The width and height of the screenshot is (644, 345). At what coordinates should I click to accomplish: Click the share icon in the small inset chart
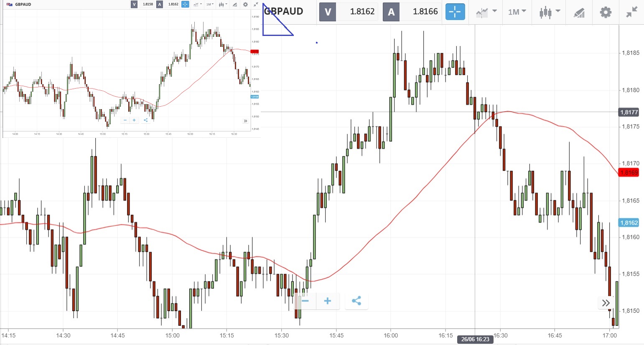click(x=145, y=120)
